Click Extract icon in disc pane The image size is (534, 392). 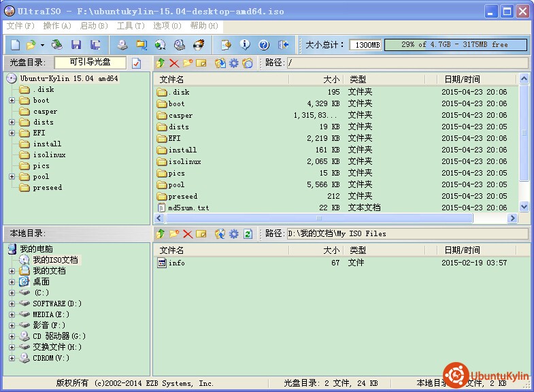220,63
